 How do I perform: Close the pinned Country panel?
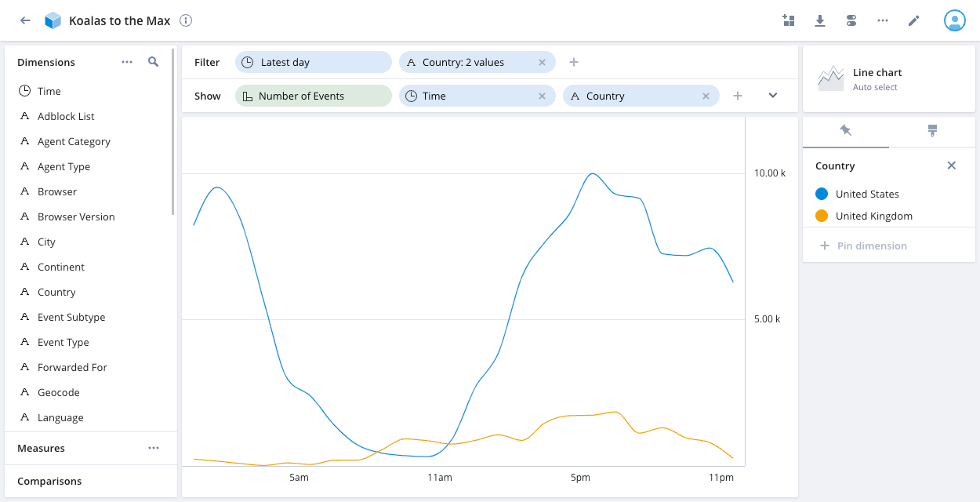click(951, 166)
